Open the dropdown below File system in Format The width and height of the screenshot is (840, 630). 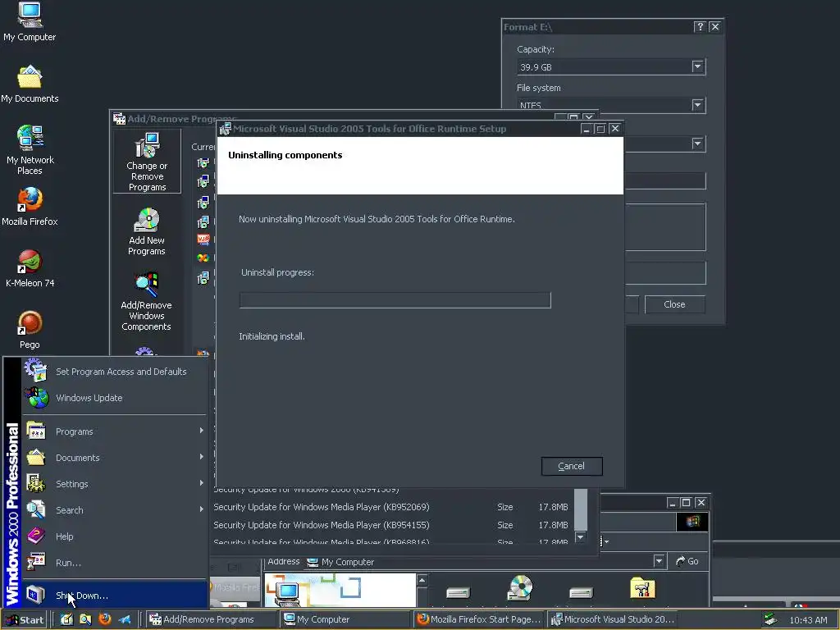[697, 144]
